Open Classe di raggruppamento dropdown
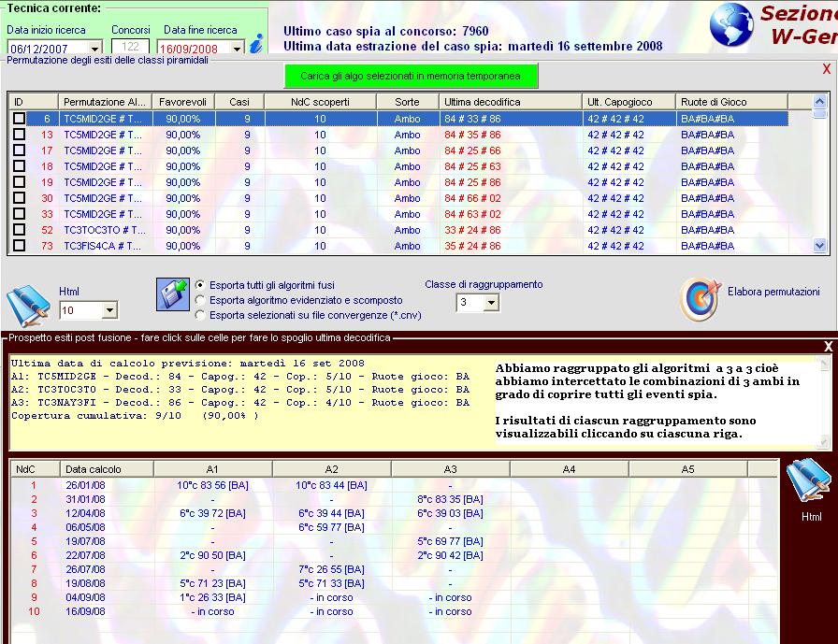The height and width of the screenshot is (644, 838). (491, 303)
